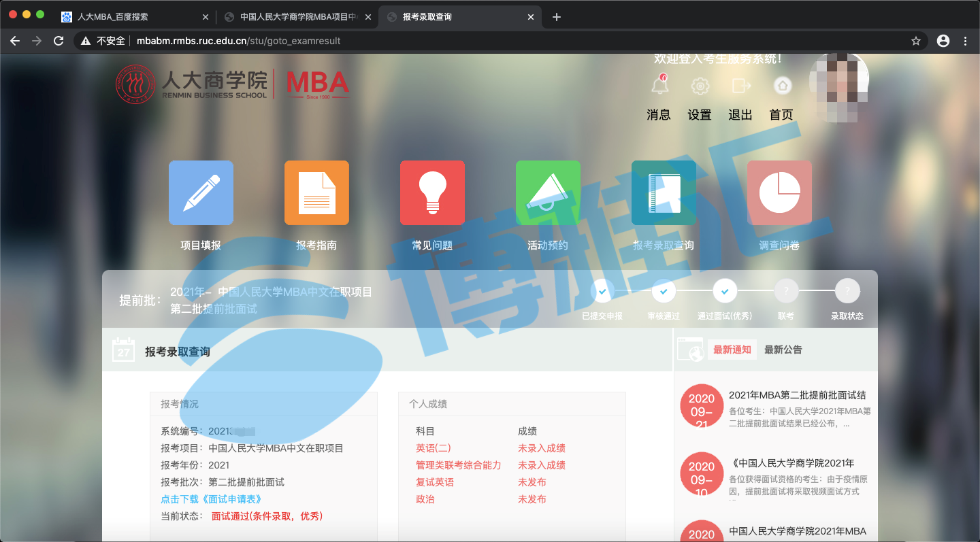Open notice 中国人民大学商学院2021年MBA
Viewport: 980px width, 542px height.
tap(798, 531)
